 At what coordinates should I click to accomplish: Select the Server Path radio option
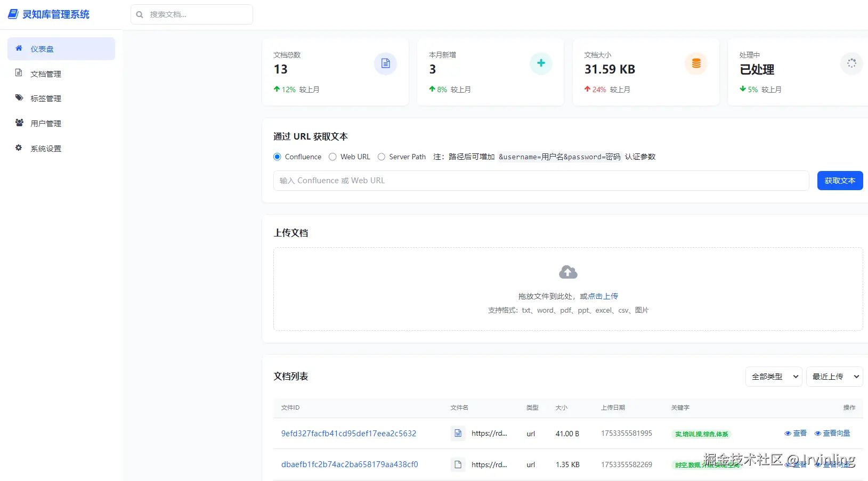(x=382, y=157)
